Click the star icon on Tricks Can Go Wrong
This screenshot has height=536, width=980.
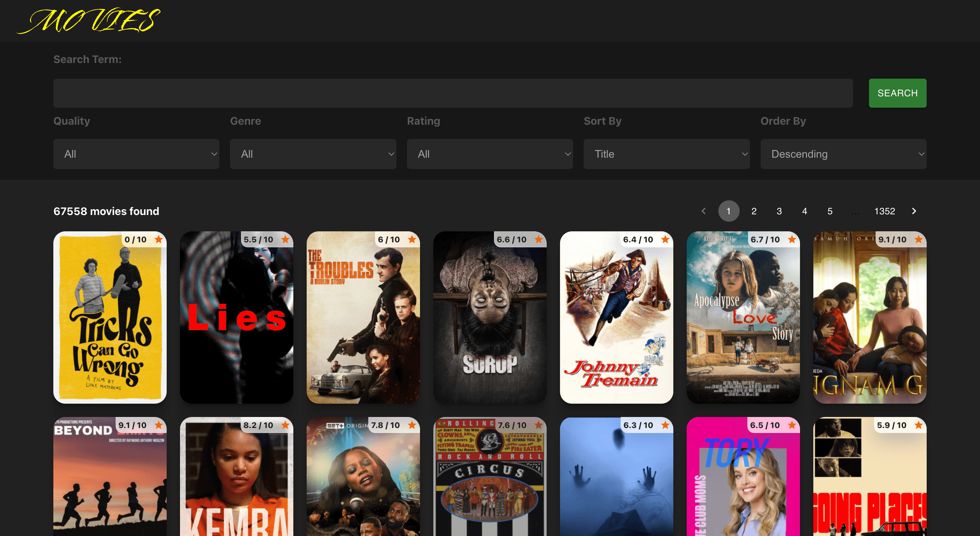(159, 240)
